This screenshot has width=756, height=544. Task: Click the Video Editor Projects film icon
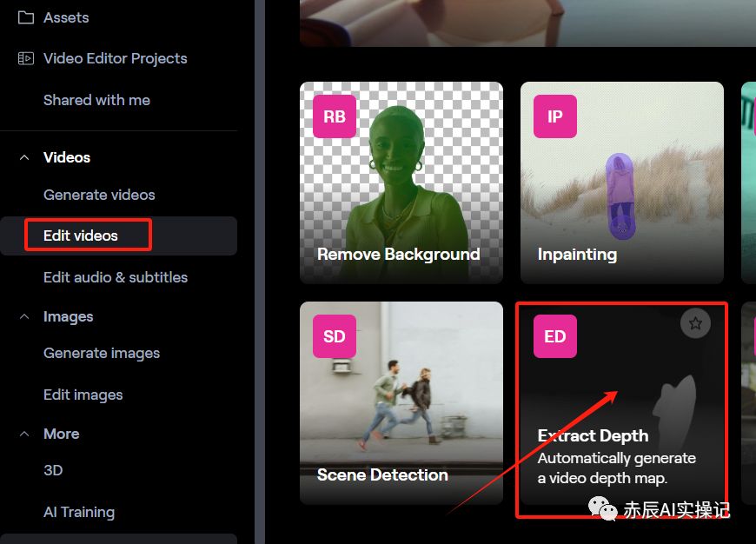tap(25, 58)
